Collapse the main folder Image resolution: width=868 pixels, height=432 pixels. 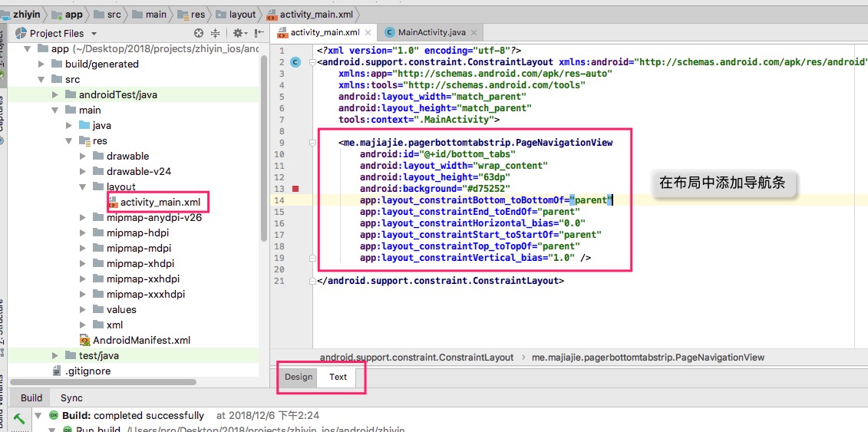54,110
